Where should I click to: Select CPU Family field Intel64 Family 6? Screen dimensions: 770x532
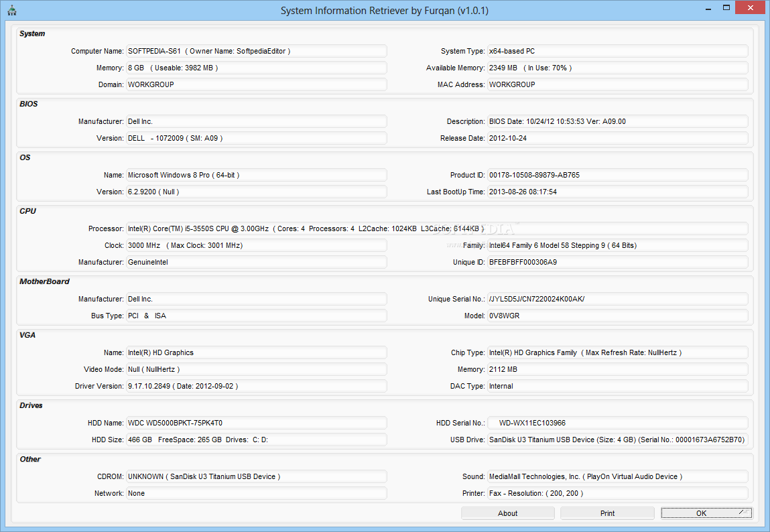pos(618,245)
